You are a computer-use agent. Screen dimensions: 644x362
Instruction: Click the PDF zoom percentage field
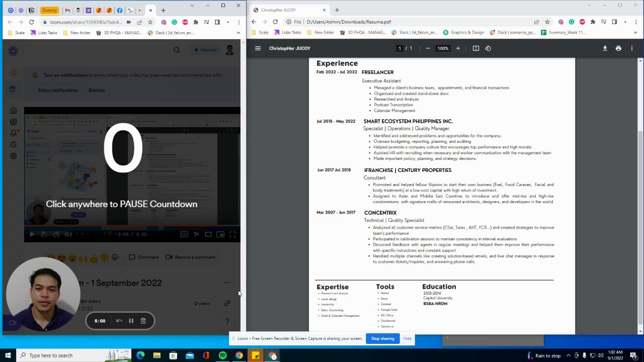tap(443, 48)
